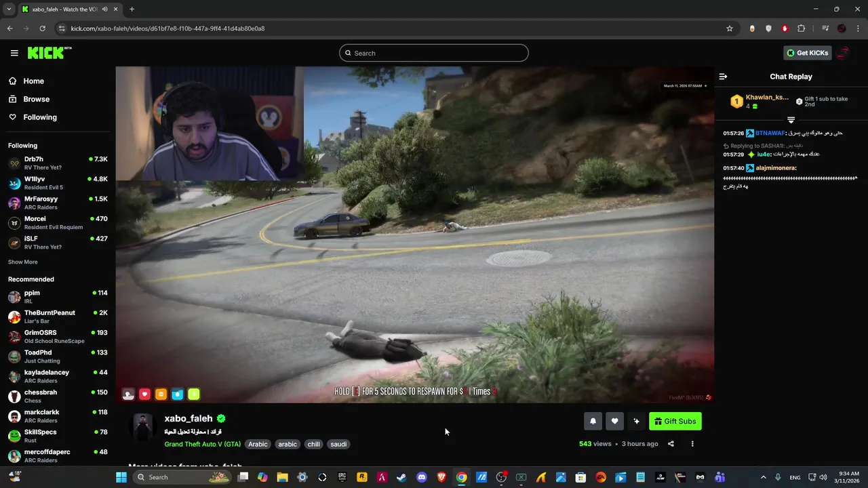The height and width of the screenshot is (488, 868).
Task: Show hidden system tray icons
Action: [763, 477]
